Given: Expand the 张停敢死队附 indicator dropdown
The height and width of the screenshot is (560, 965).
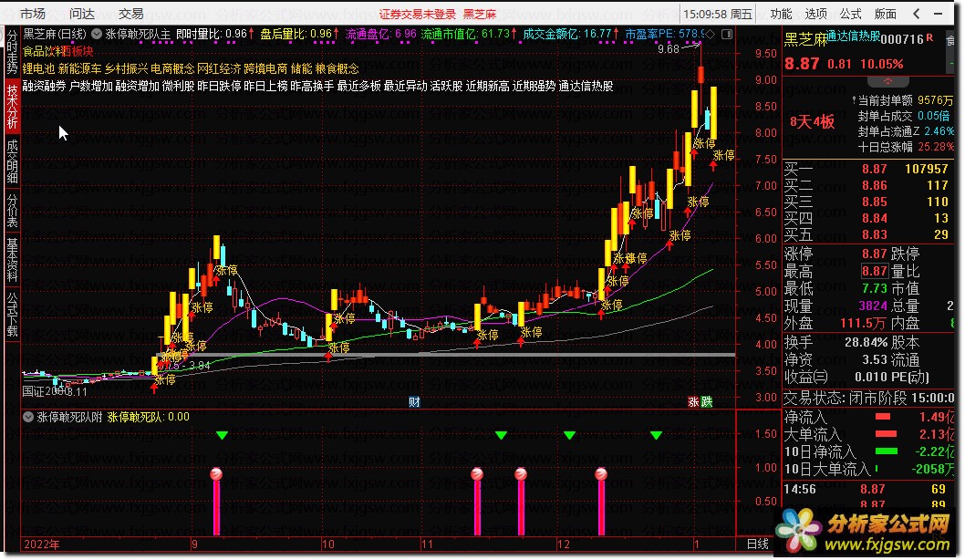Looking at the screenshot, I should point(27,417).
